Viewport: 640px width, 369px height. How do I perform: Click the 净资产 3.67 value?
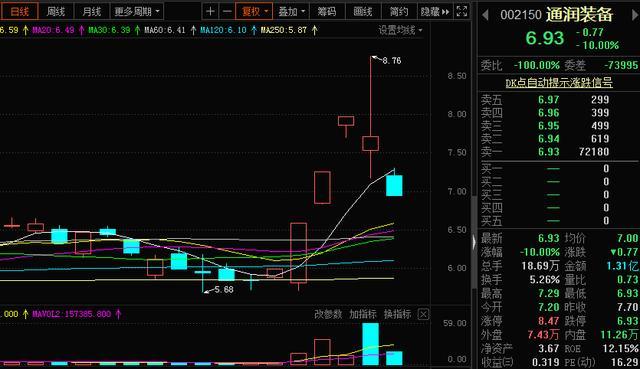click(x=549, y=349)
